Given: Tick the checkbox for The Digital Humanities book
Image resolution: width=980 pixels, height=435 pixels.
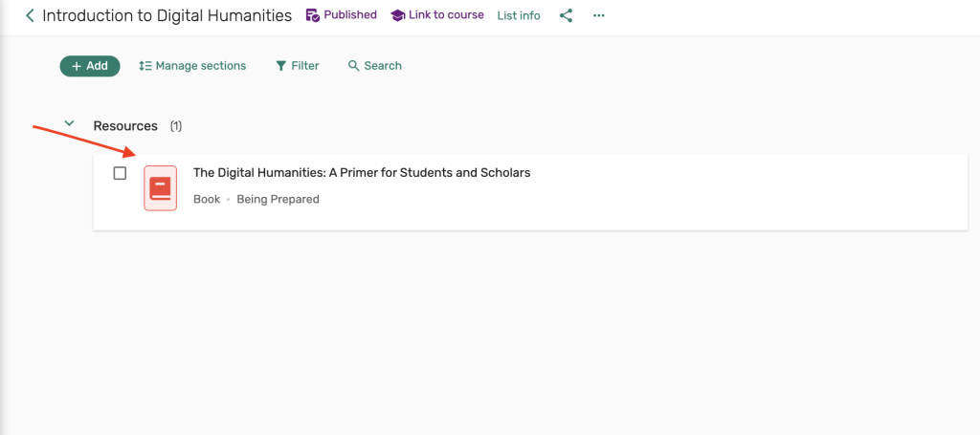Looking at the screenshot, I should point(120,173).
